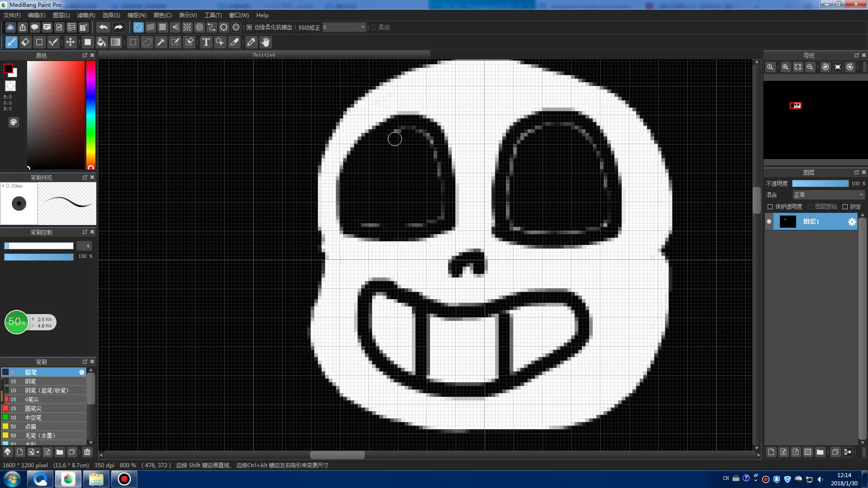Image resolution: width=868 pixels, height=488 pixels.
Task: Select the 钢笔 pen brush
Action: tap(43, 381)
